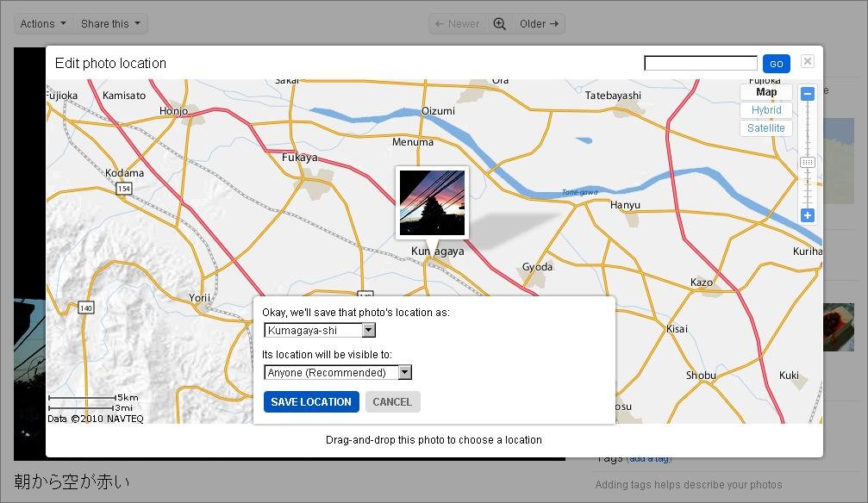
Task: Open the Share this dropdown menu
Action: (110, 24)
